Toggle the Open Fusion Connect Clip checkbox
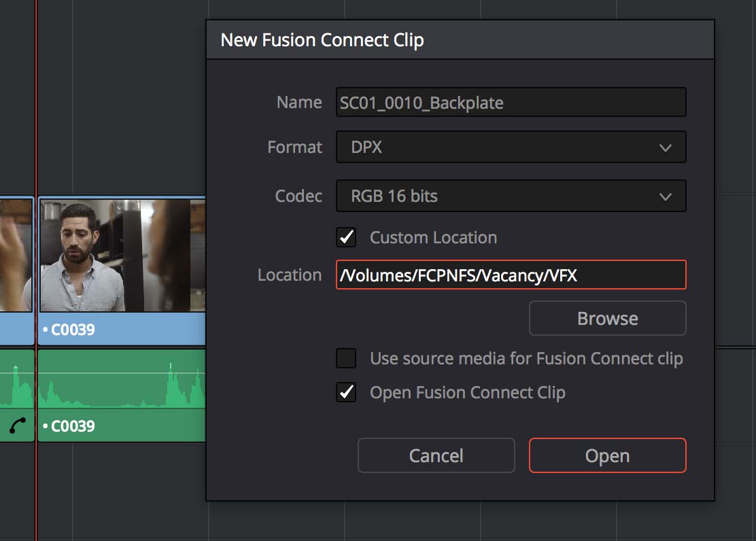Screen dimensions: 756x541 346,392
